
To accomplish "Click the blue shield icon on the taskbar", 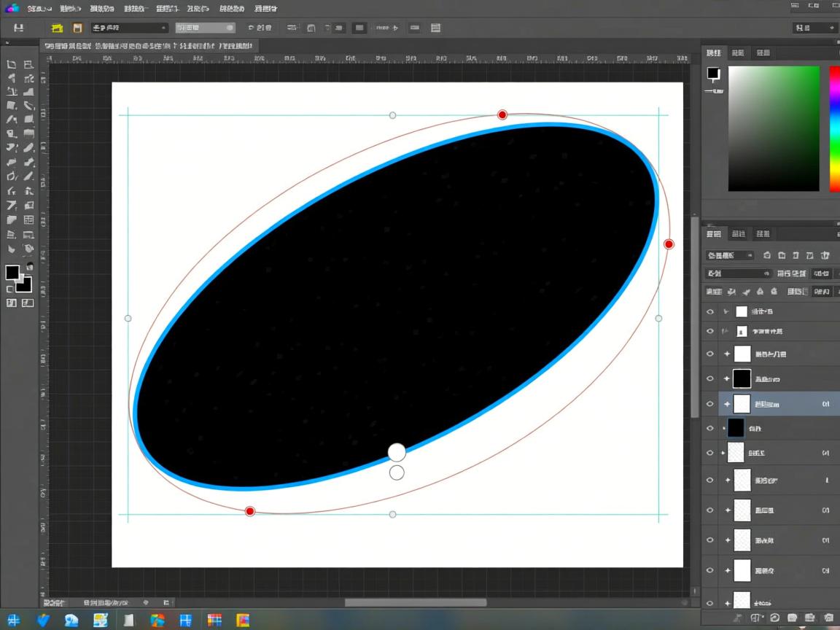I will (x=43, y=620).
